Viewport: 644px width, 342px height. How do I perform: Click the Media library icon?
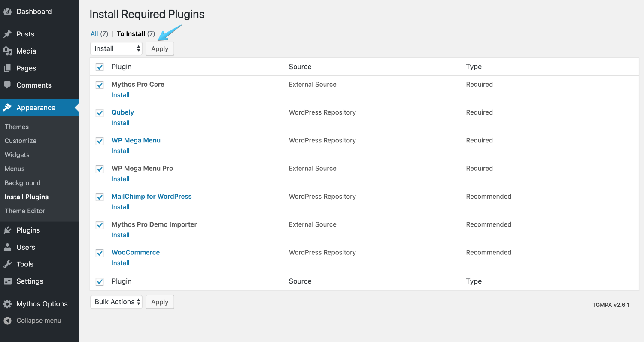pyautogui.click(x=7, y=51)
